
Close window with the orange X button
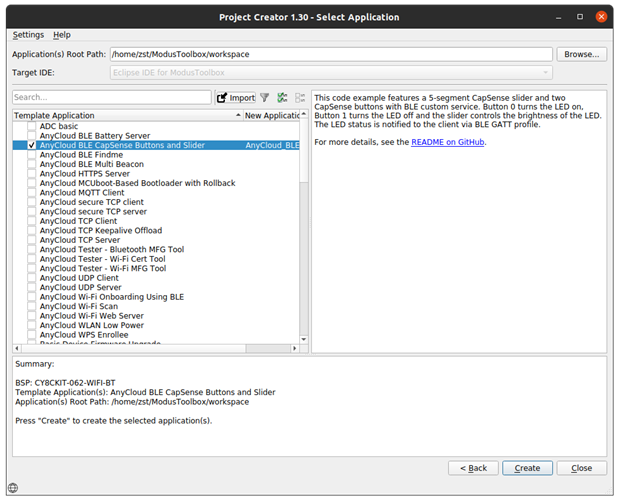tap(601, 17)
